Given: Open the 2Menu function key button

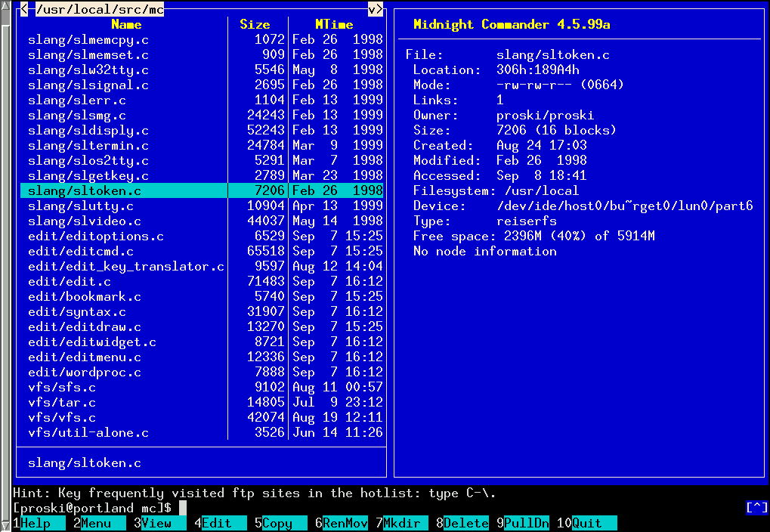Looking at the screenshot, I should (99, 523).
